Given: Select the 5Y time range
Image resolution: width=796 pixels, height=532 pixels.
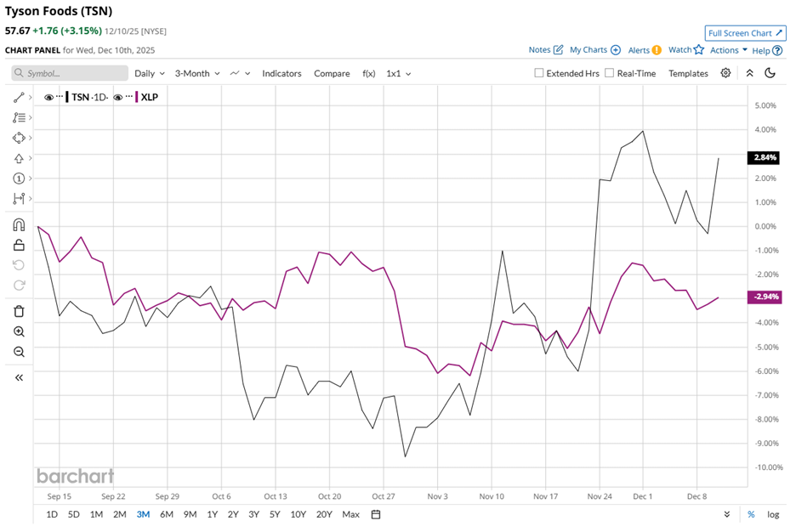Looking at the screenshot, I should (x=275, y=515).
